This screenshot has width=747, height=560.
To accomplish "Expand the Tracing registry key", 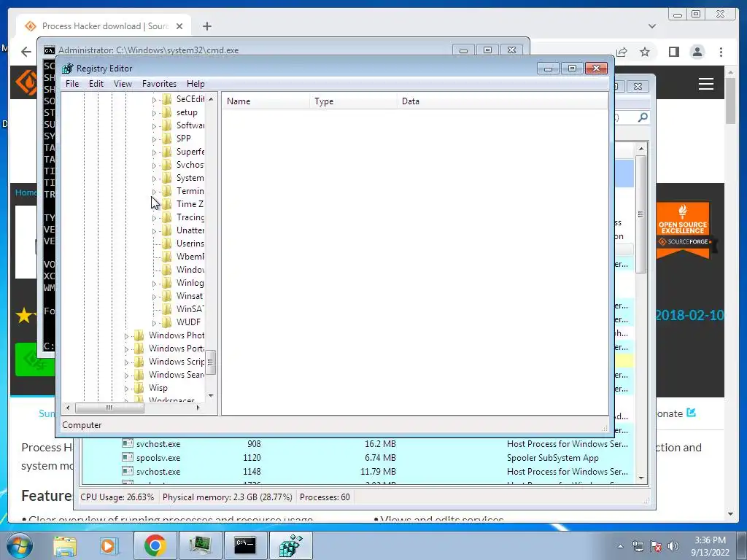I will [154, 218].
